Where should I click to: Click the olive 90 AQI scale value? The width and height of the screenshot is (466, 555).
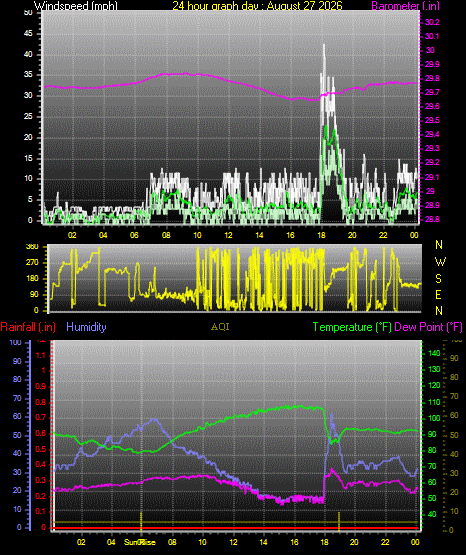pos(454,358)
